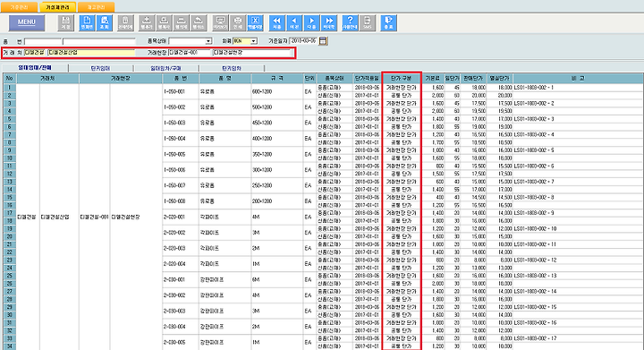Screen dimensions: 644x350
Task: Click item code cell 2-020-001
Action: (181, 217)
